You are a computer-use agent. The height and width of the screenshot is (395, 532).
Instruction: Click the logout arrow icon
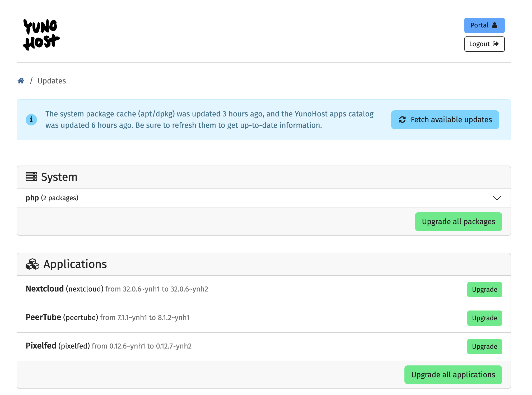496,44
